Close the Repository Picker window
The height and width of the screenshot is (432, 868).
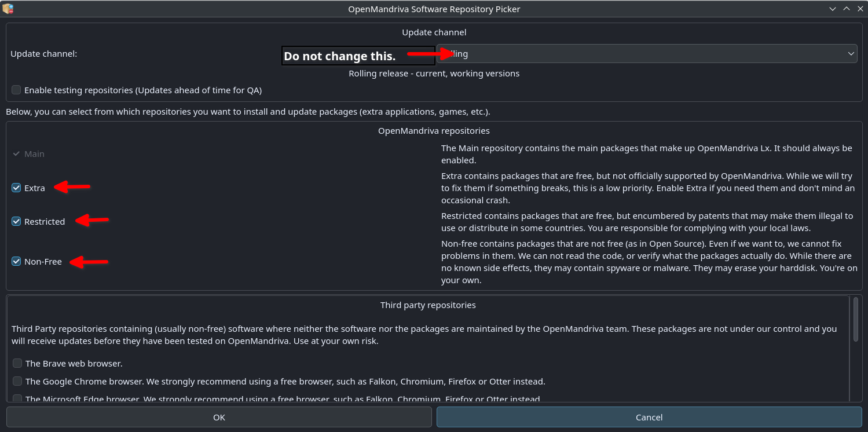coord(859,9)
